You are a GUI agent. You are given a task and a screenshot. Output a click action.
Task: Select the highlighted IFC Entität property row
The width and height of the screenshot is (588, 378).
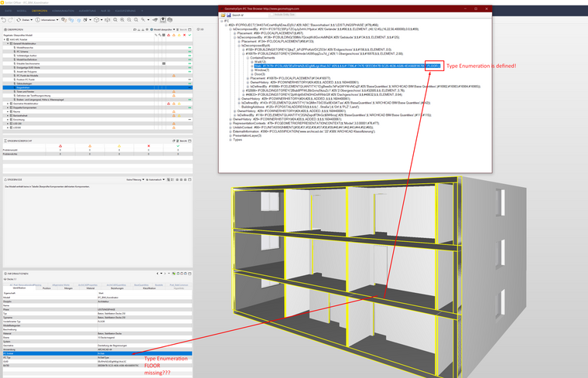point(97,353)
